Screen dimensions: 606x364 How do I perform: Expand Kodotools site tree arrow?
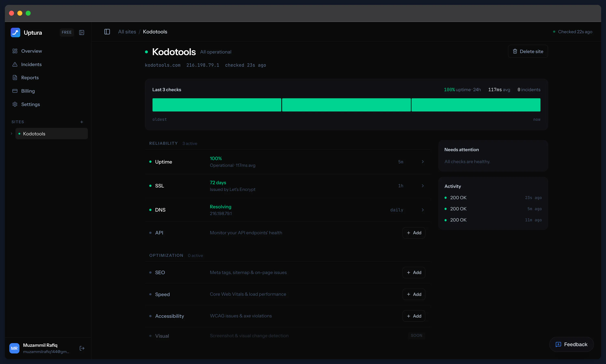[x=12, y=134]
